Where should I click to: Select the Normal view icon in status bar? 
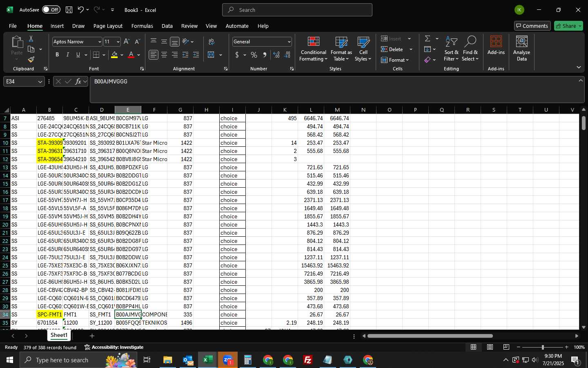474,347
